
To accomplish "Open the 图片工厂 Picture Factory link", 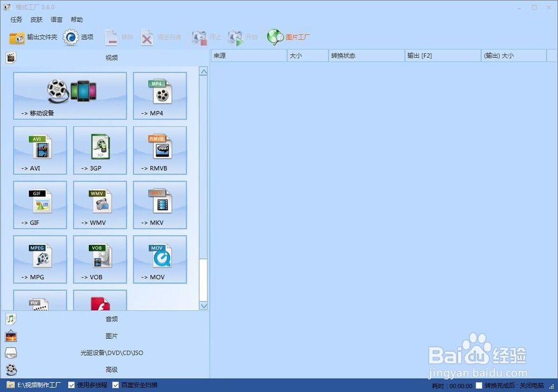I will click(288, 37).
